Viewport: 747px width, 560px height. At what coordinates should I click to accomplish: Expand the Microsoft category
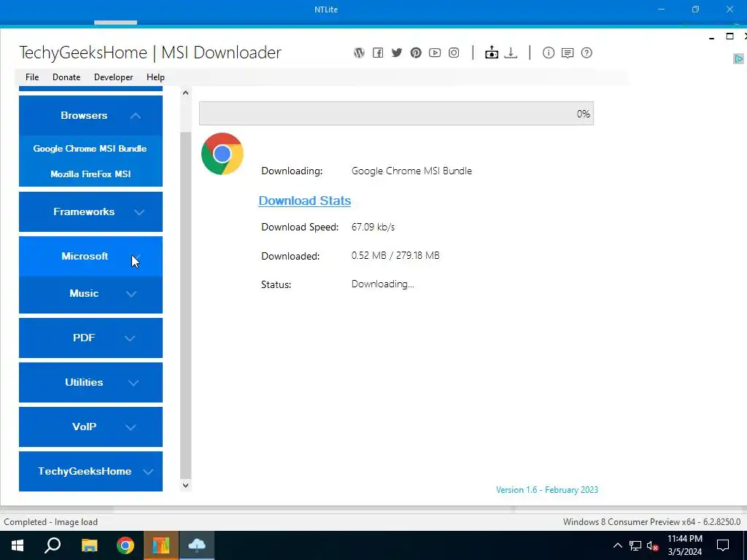click(90, 256)
